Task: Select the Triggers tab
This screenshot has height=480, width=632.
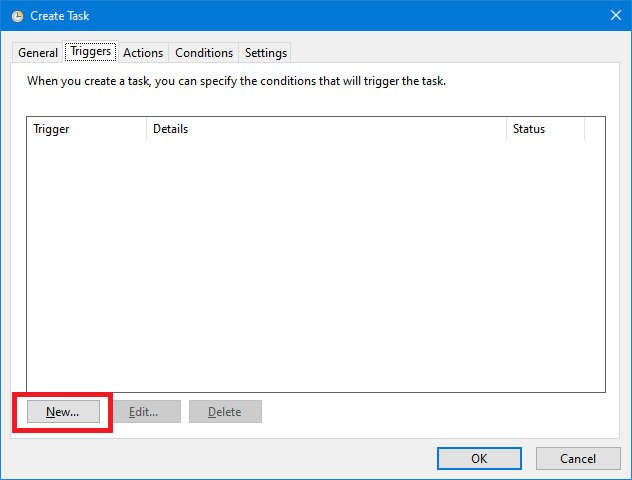Action: point(91,52)
